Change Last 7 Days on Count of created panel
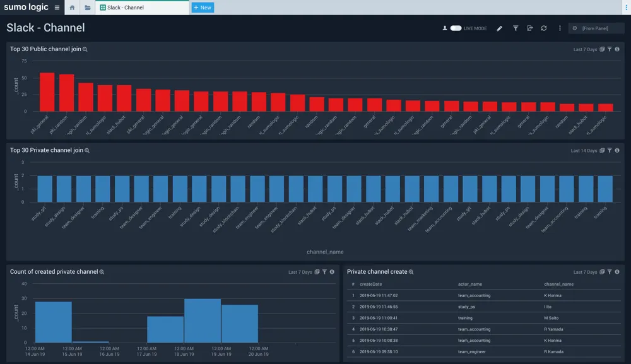631x364 pixels. click(300, 273)
